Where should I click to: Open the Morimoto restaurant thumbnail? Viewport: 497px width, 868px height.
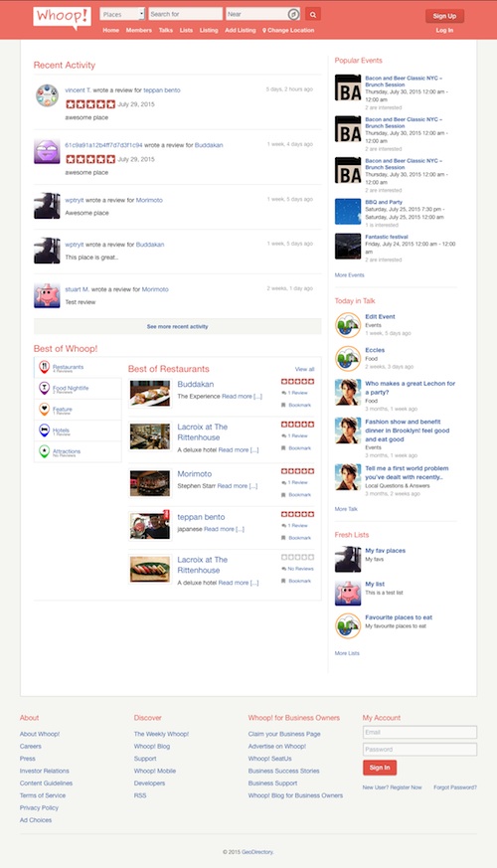tap(150, 484)
